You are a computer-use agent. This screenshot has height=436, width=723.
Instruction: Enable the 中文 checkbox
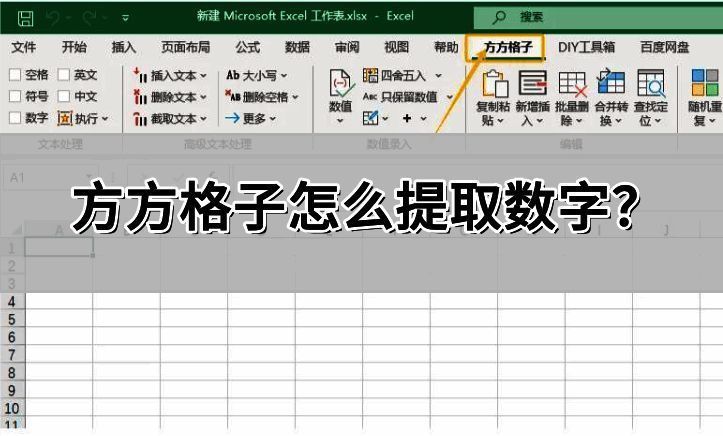coord(64,96)
